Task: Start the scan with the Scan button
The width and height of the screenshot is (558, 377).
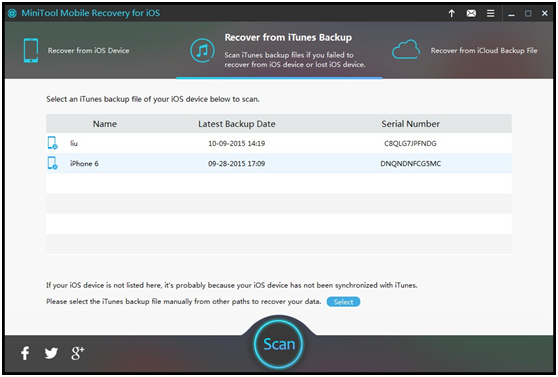Action: (x=279, y=344)
